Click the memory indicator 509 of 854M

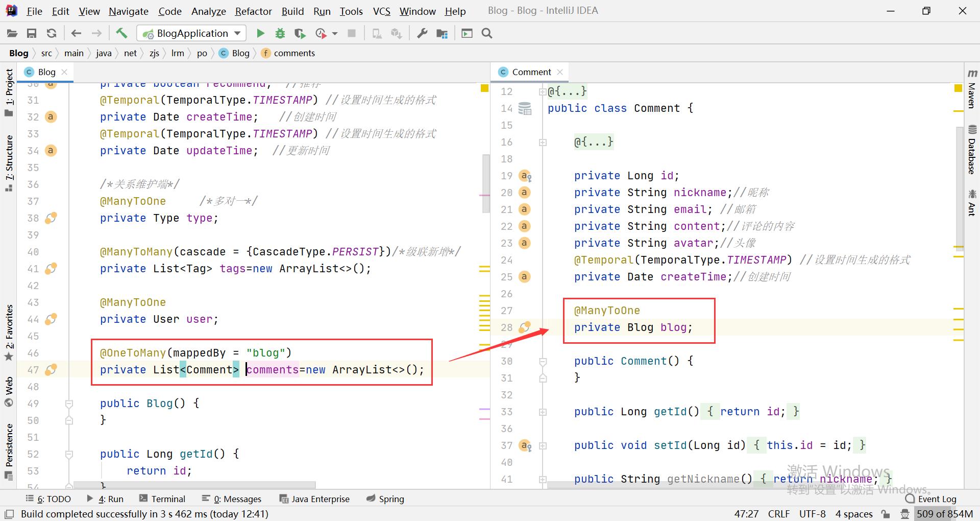(x=944, y=514)
